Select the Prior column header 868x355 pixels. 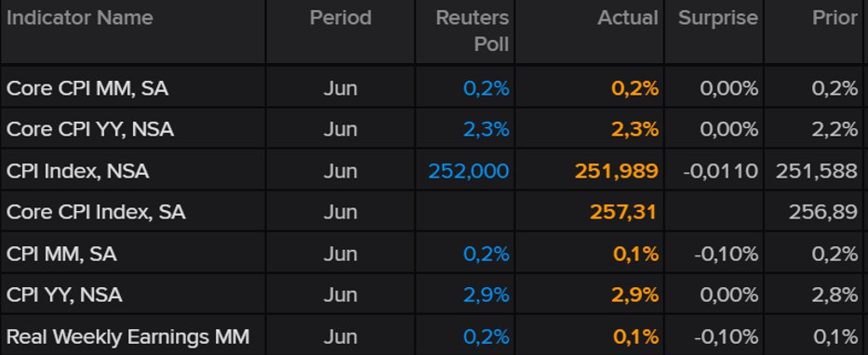[835, 19]
